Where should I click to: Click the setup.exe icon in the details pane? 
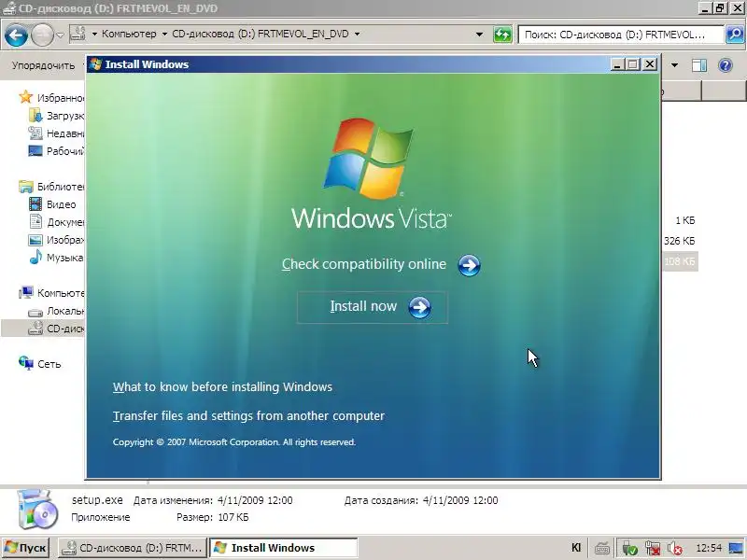click(x=37, y=509)
